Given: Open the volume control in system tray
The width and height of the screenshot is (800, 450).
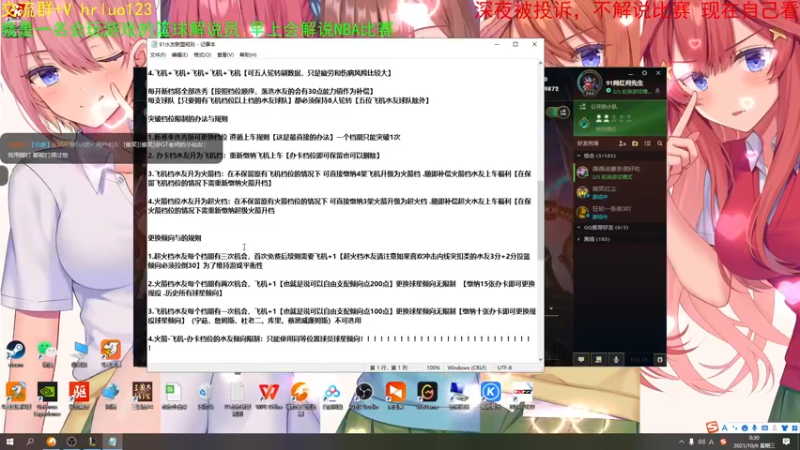Looking at the screenshot, I should [x=702, y=442].
